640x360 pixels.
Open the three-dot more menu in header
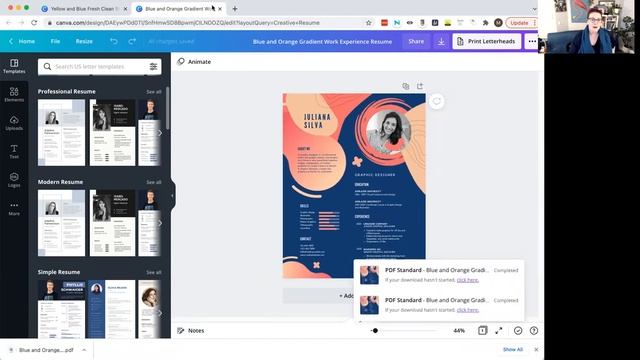532,41
